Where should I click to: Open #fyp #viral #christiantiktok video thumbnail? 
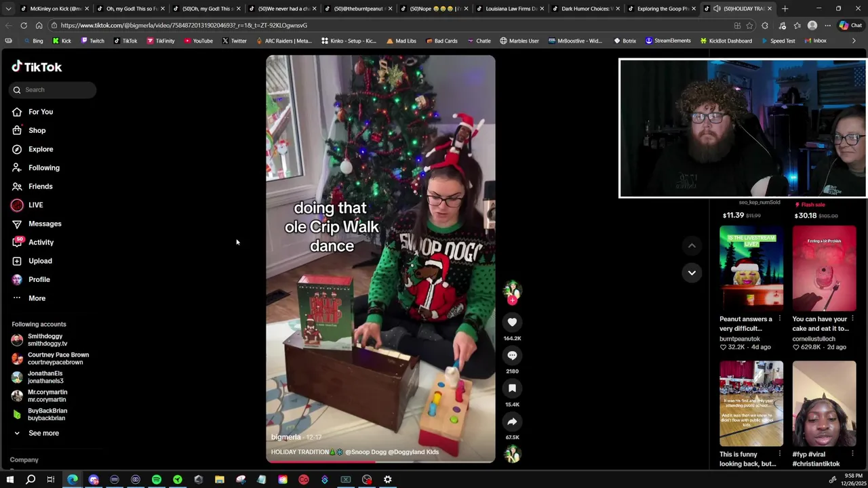(x=824, y=403)
